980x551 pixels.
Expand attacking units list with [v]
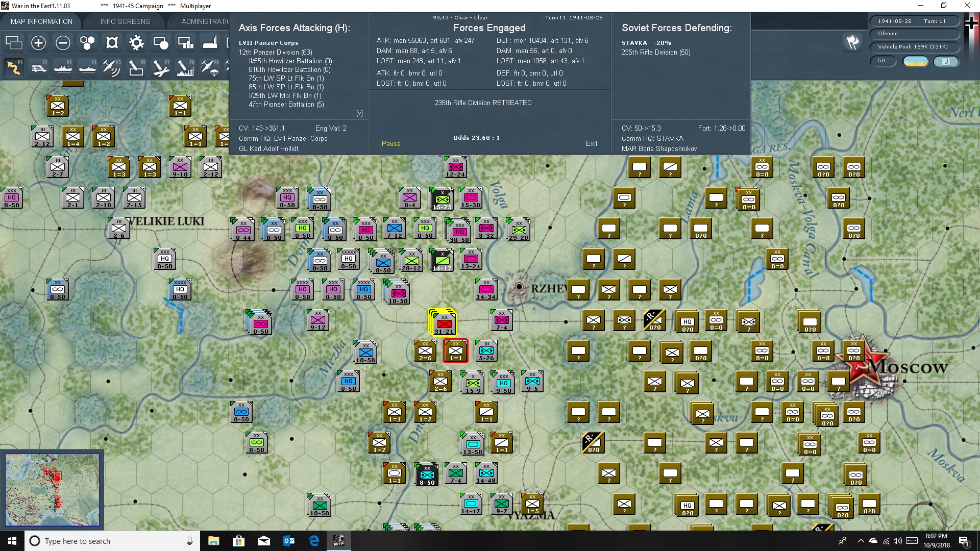(359, 113)
